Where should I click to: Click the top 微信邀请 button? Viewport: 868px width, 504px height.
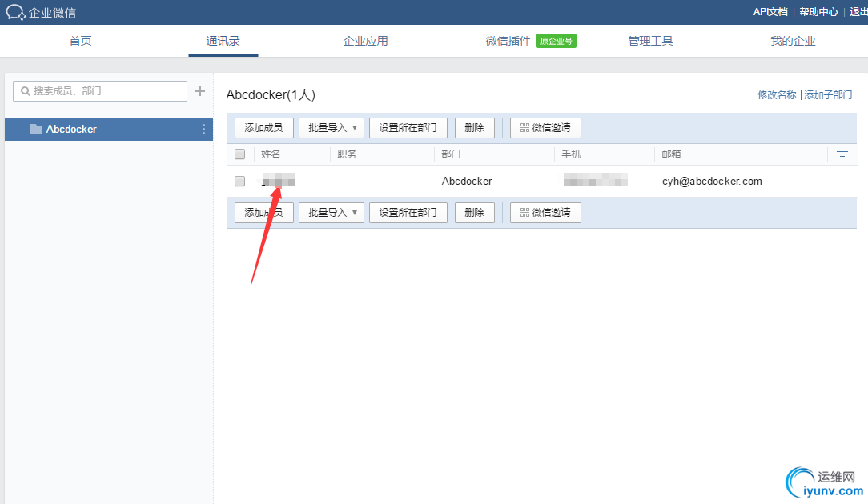(545, 128)
